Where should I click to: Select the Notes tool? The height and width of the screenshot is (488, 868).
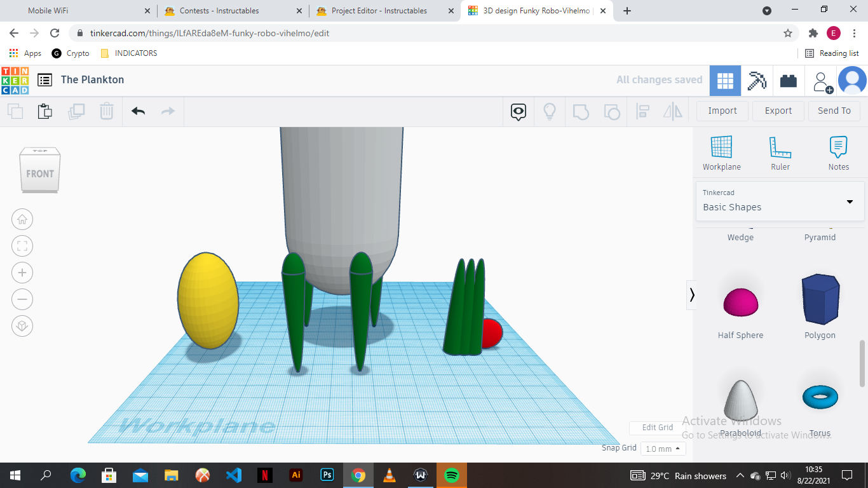click(x=839, y=153)
